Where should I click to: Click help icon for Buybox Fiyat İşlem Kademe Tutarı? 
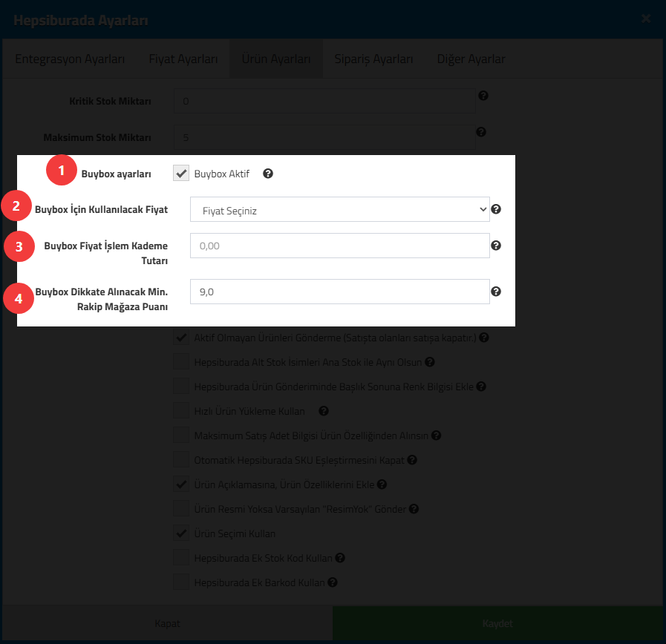click(496, 246)
